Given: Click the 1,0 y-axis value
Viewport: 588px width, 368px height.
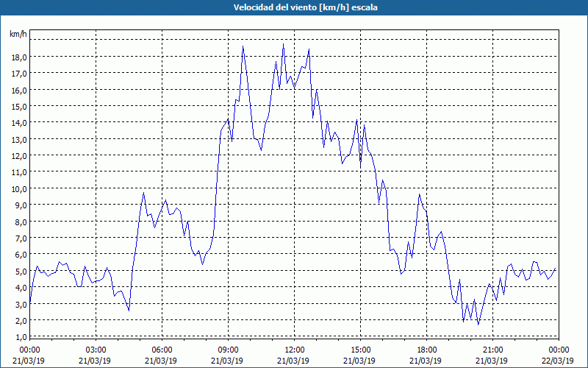Looking at the screenshot, I should pos(21,337).
